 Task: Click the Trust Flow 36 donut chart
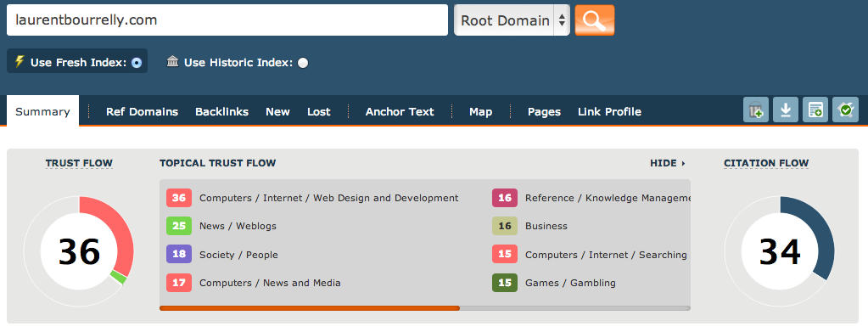coord(79,251)
